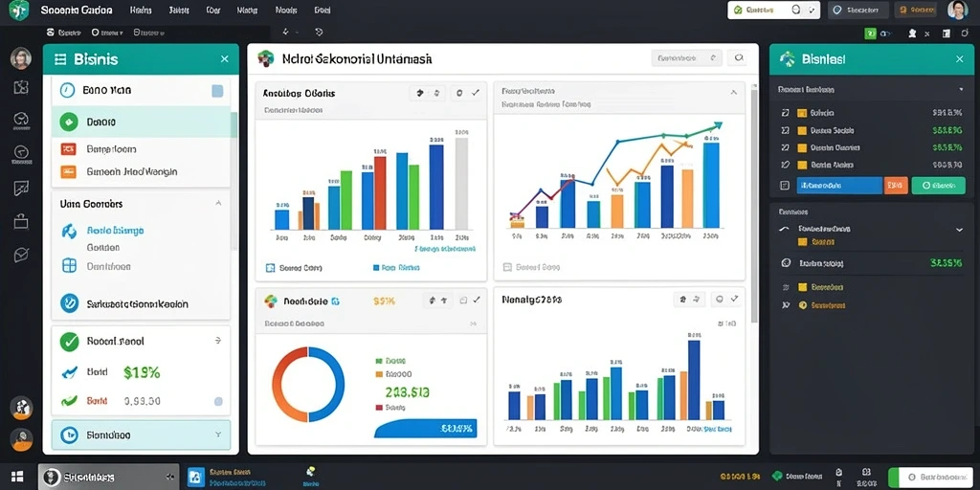Screen dimensions: 980x490
Task: Open the hamburger menu in Bisinis header
Action: (60, 59)
